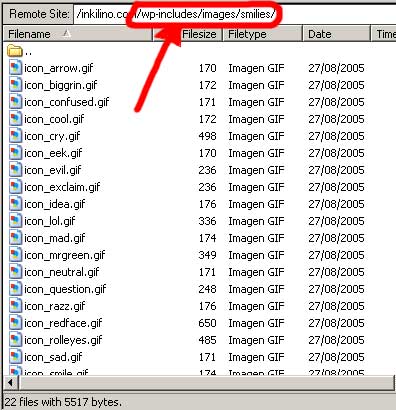Click the file name icon_cry.gif
Image resolution: width=396 pixels, height=410 pixels.
point(52,136)
